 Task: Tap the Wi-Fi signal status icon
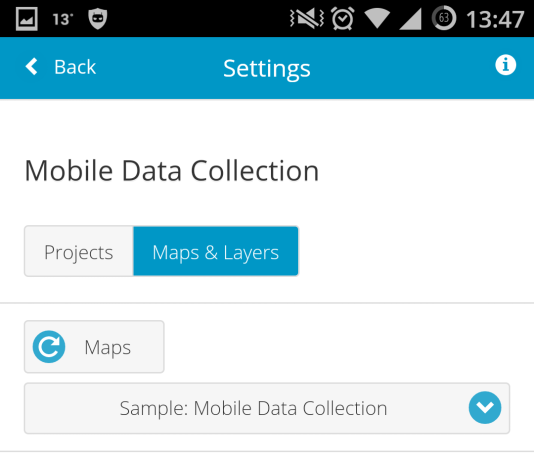point(377,18)
